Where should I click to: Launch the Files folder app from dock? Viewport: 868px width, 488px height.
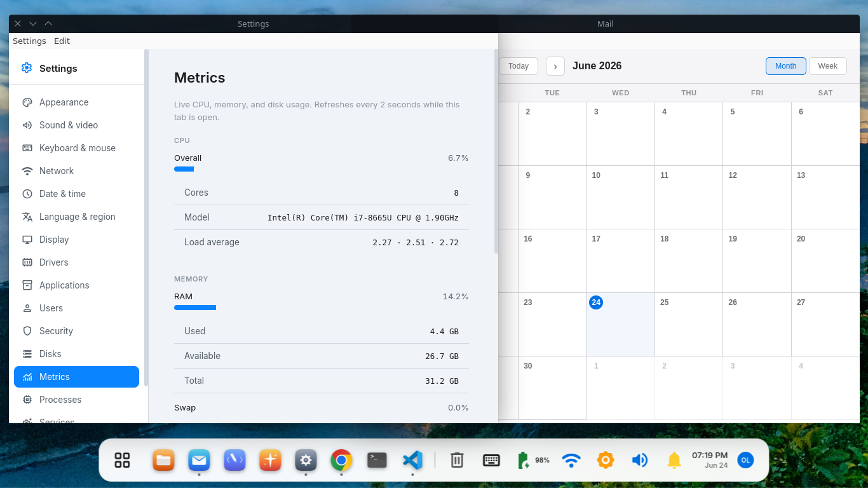click(x=163, y=460)
